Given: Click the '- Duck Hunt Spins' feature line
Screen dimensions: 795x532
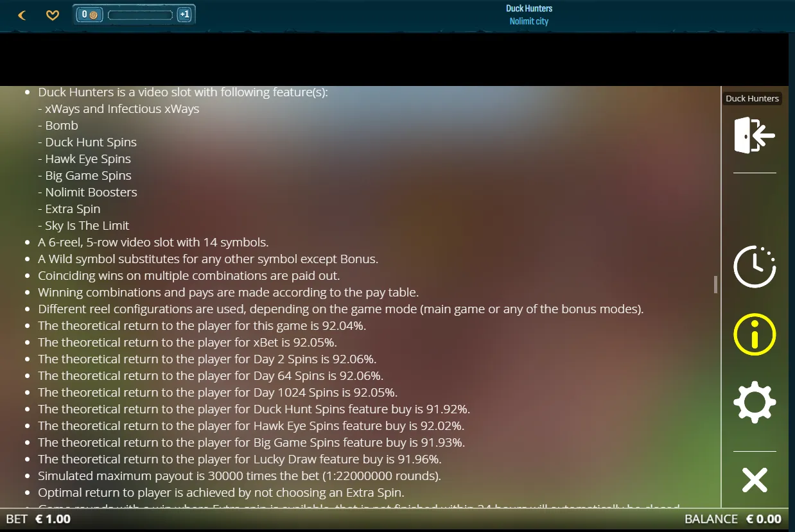Looking at the screenshot, I should tap(87, 142).
